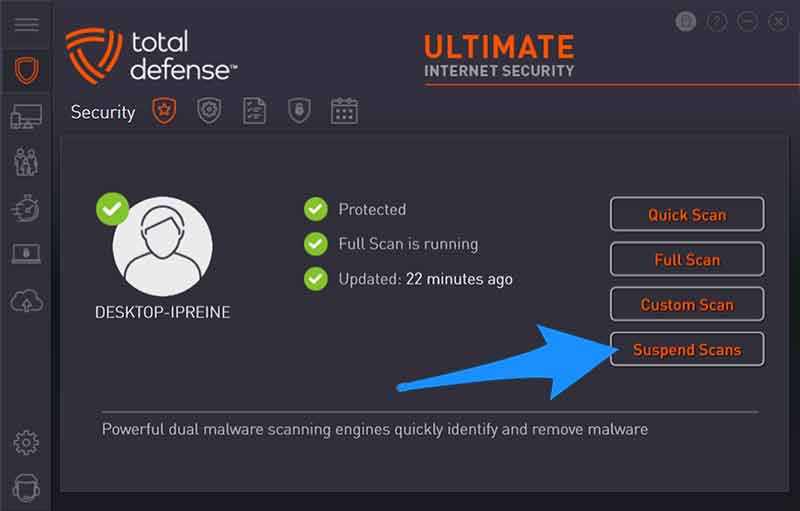Viewport: 800px width, 511px height.
Task: Click the green check beside Protected
Action: [316, 209]
